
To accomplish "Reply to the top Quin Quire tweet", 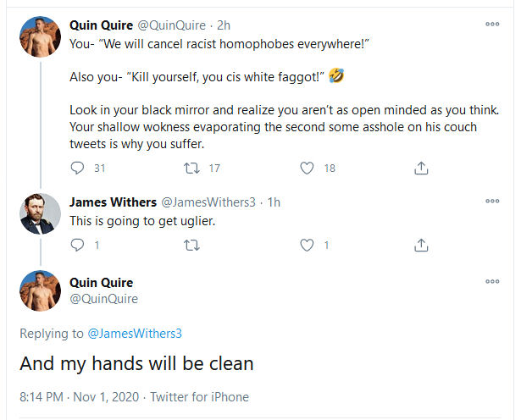I will click(x=79, y=169).
